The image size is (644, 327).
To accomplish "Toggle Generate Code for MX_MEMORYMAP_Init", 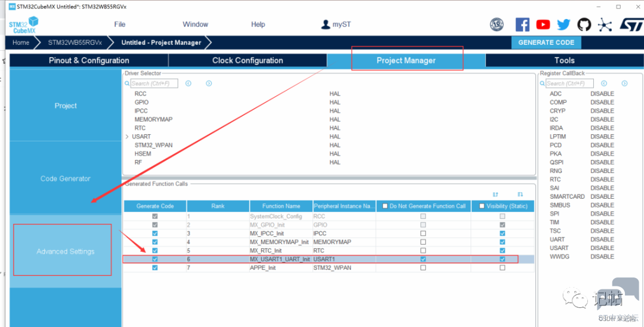I will pos(155,242).
